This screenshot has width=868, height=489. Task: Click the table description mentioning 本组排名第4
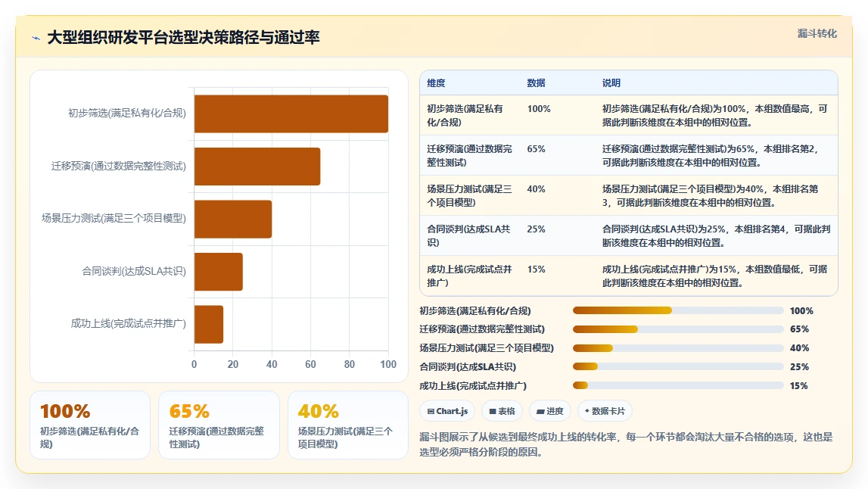717,236
